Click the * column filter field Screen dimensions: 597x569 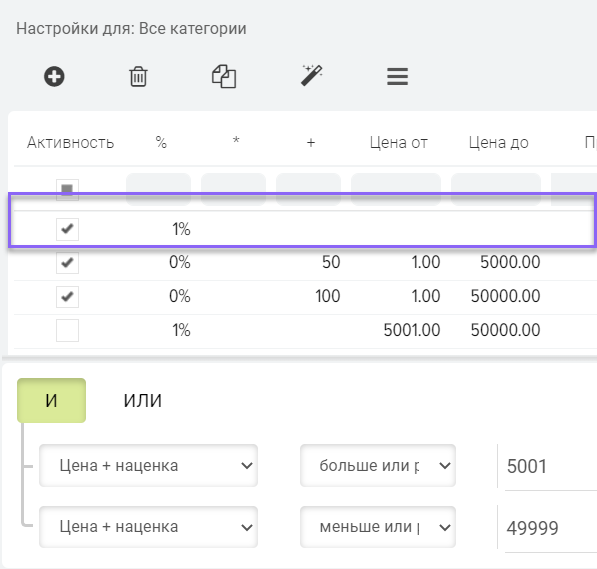(233, 190)
